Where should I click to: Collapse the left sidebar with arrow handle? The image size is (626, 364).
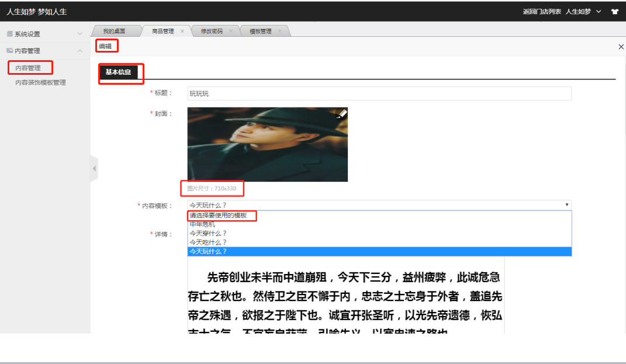point(94,169)
